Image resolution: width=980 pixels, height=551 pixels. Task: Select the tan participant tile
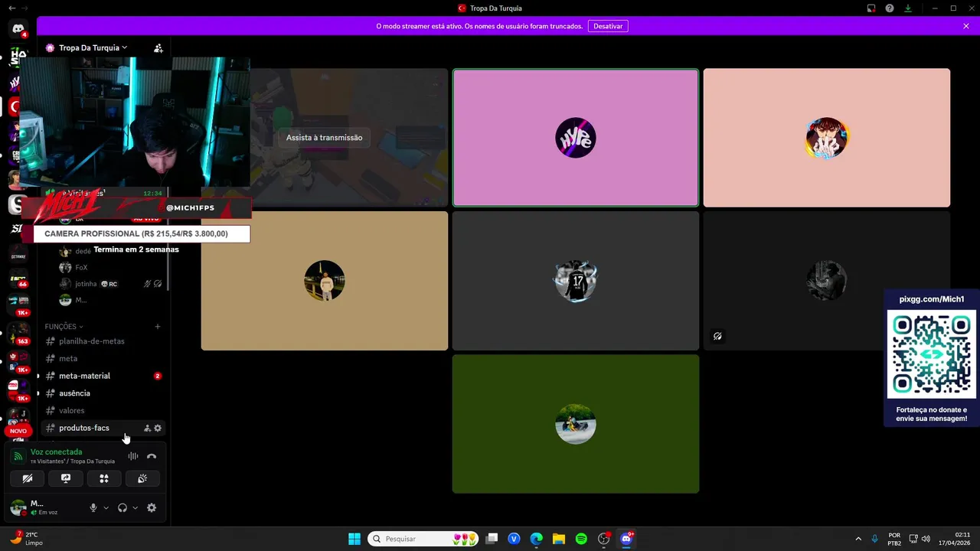click(x=325, y=281)
